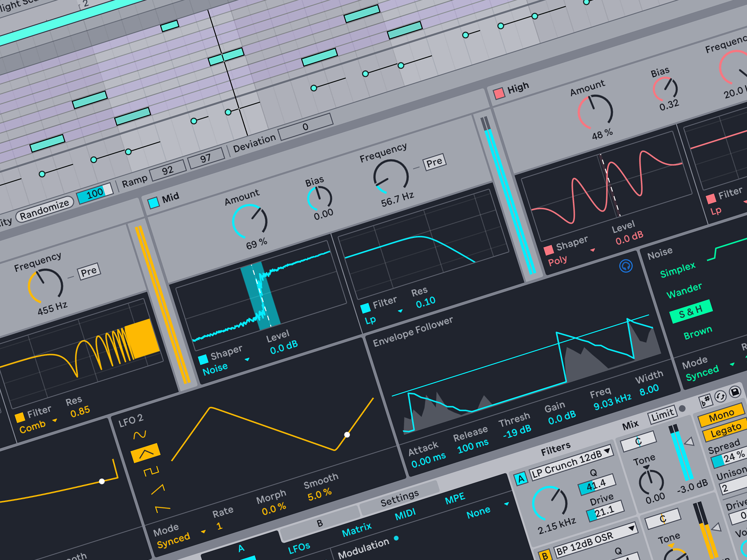Toggle the High band on/off square

pos(499,93)
